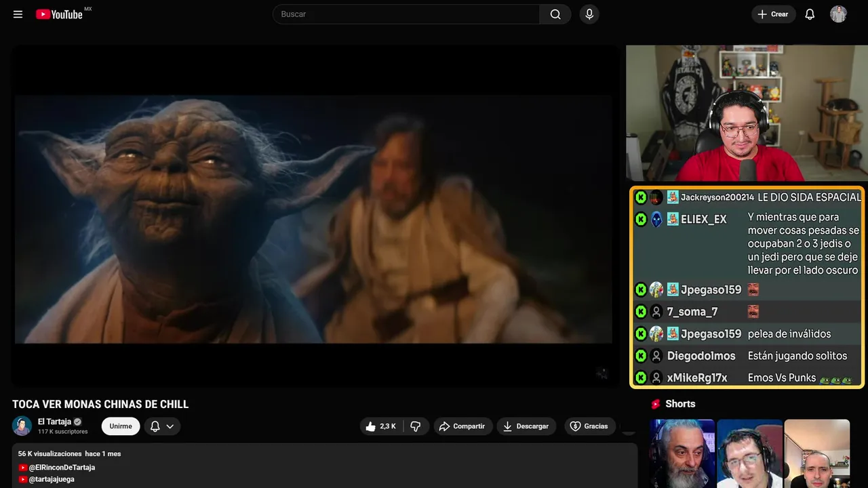Click the Gracias button
This screenshot has height=488, width=868.
[590, 426]
